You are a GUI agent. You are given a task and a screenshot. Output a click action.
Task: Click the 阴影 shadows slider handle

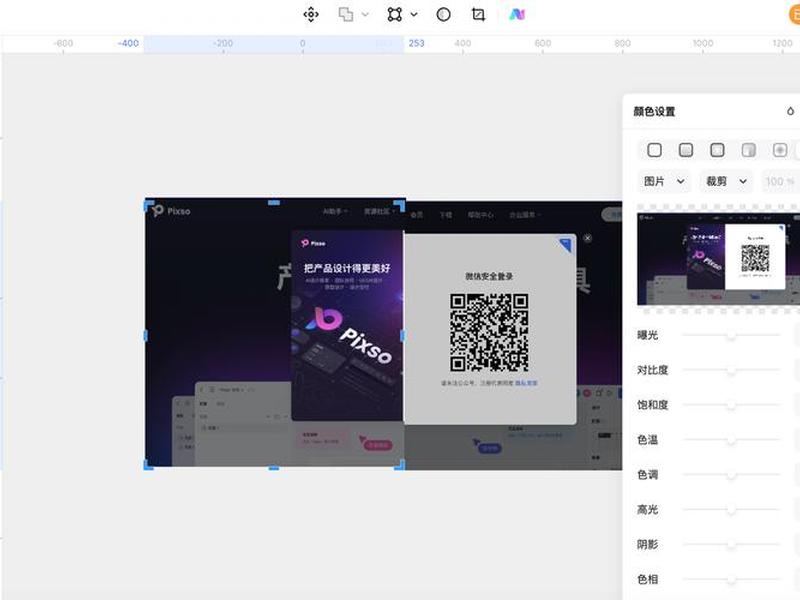click(x=731, y=544)
